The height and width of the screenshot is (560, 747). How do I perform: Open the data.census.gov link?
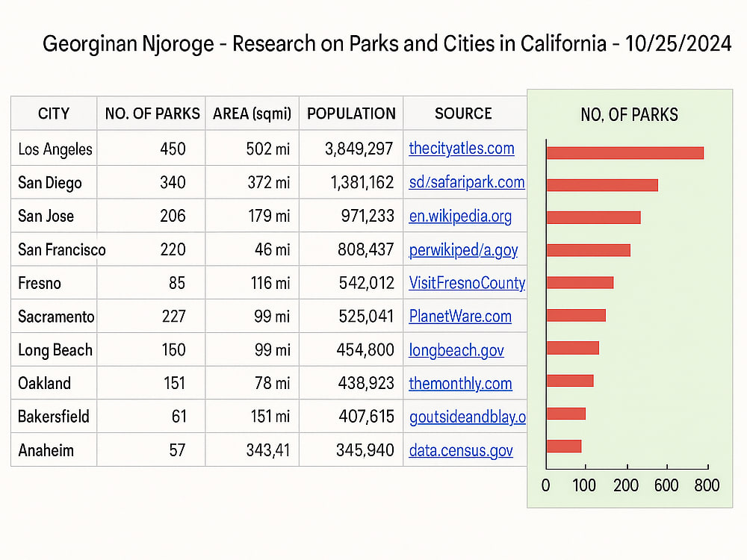461,450
